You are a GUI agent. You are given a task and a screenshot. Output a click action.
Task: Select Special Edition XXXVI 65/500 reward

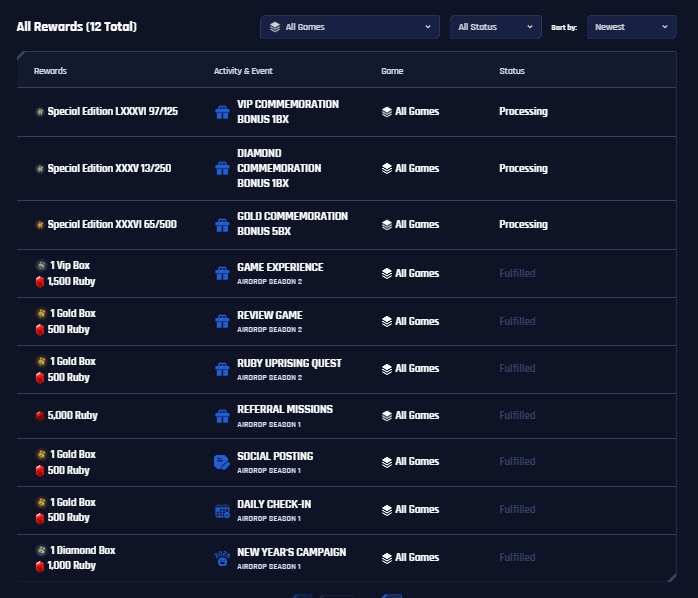[112, 224]
